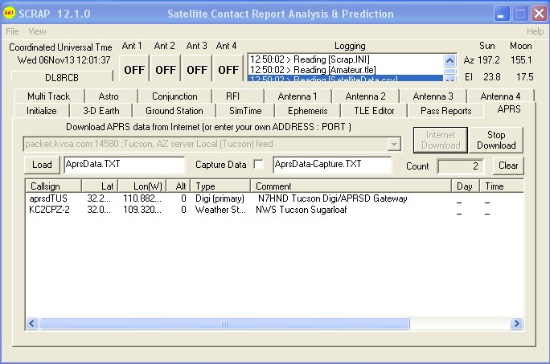550x364 pixels.
Task: Toggle the Ant 4 OFF button
Action: tap(228, 69)
